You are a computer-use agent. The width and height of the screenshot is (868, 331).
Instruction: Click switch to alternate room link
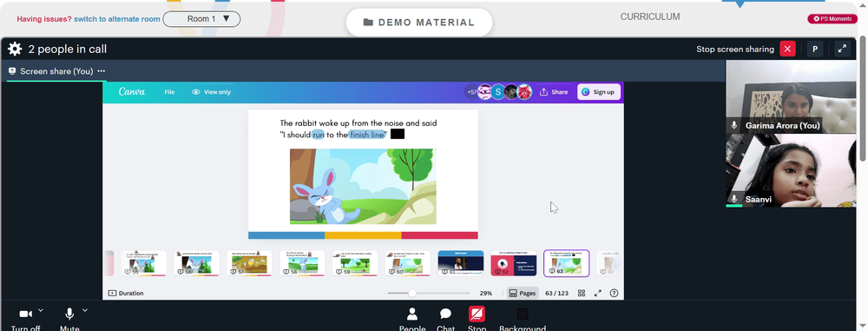click(x=117, y=19)
